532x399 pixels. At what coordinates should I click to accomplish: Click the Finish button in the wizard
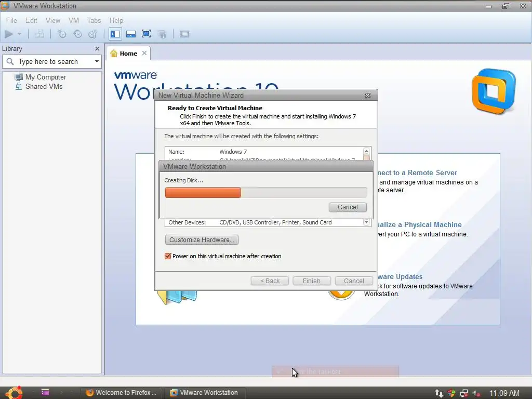(312, 281)
